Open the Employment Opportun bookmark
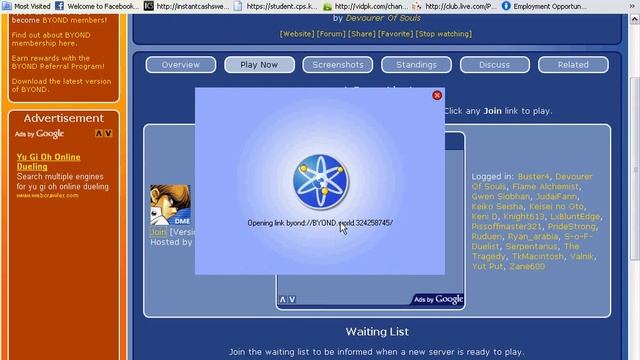This screenshot has height=360, width=640. (x=544, y=6)
